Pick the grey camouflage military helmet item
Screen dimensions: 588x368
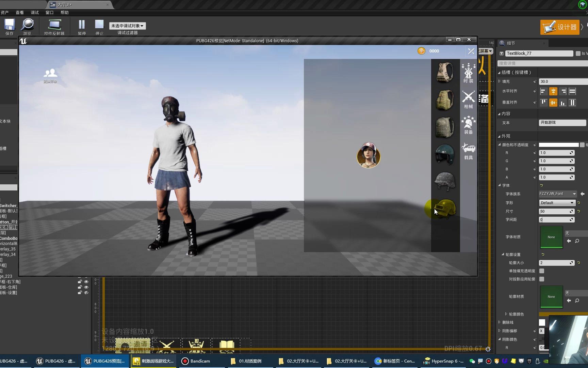pos(445,181)
